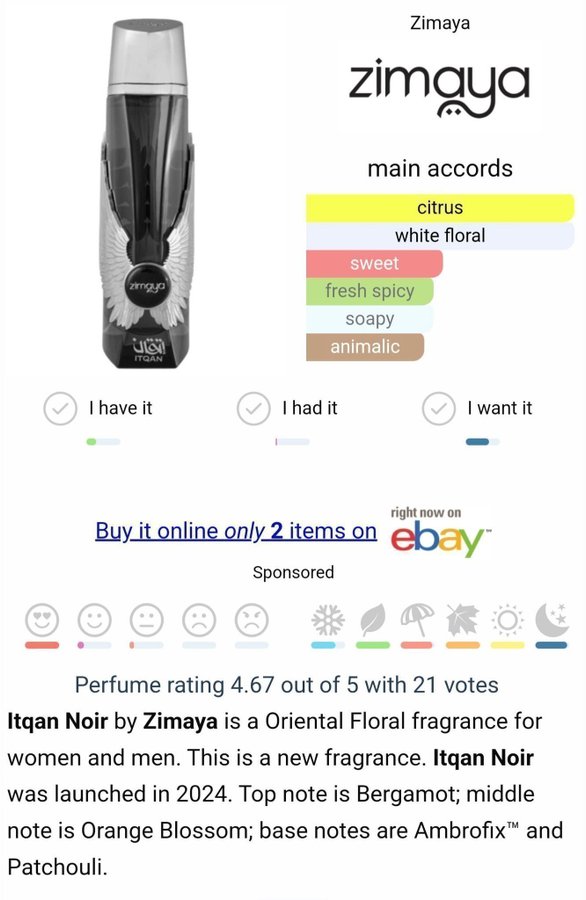Choose the neutral face rating icon

[x=147, y=620]
